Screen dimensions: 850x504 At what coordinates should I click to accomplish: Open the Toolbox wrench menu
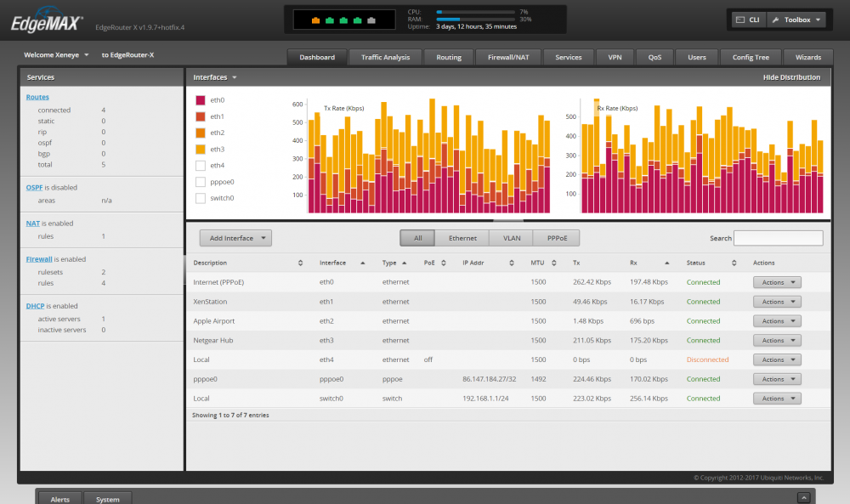797,20
